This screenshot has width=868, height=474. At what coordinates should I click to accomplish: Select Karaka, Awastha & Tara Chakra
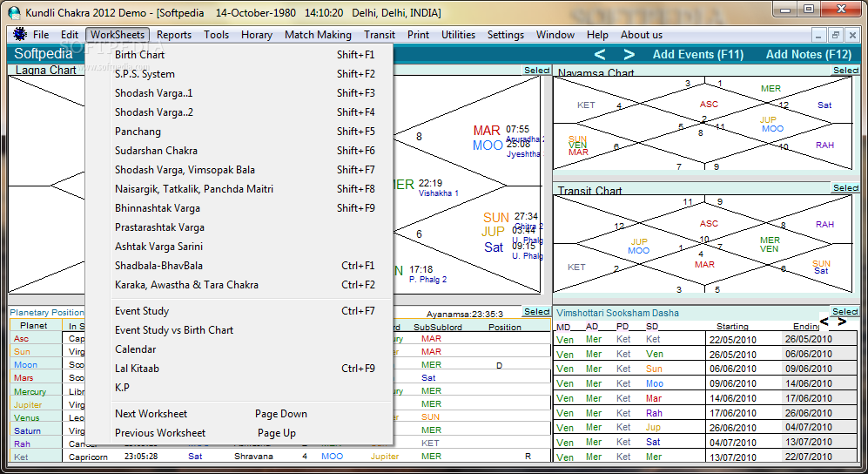point(239,285)
